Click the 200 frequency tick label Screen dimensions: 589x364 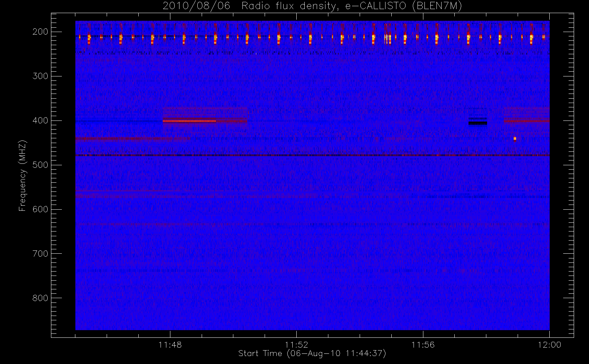tap(40, 32)
